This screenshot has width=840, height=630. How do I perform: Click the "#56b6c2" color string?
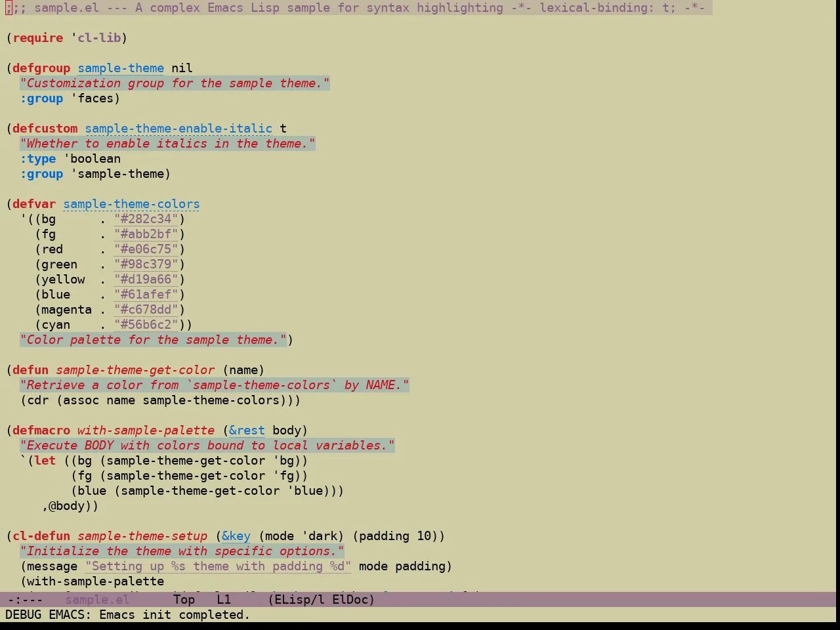[x=146, y=325]
